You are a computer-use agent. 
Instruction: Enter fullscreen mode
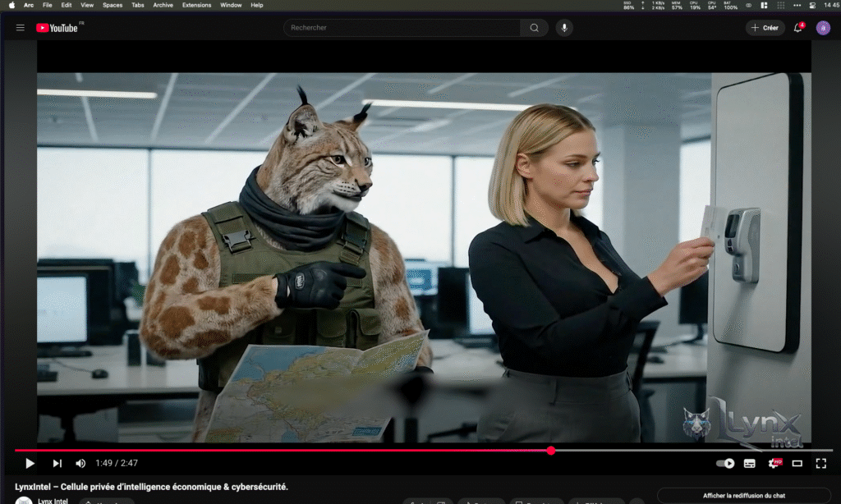822,463
